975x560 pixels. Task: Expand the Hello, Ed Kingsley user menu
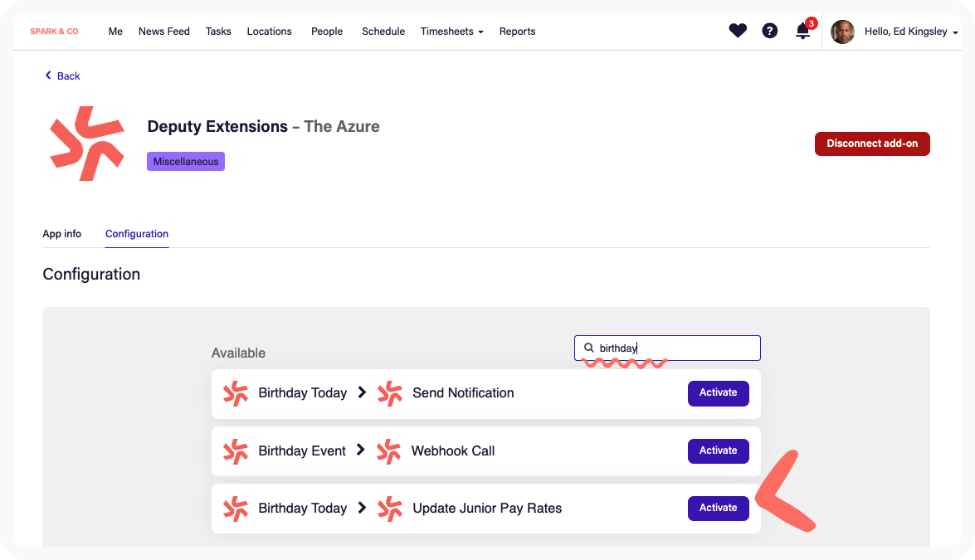tap(911, 31)
